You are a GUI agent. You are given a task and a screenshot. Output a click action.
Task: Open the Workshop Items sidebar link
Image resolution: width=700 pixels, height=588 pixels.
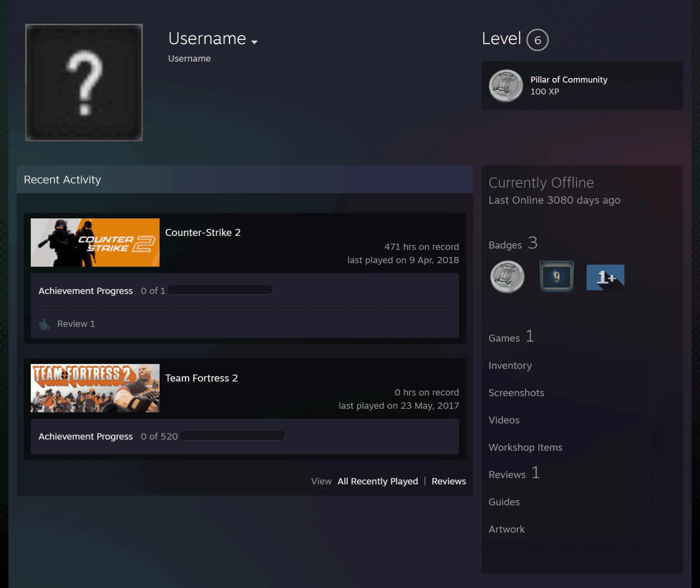tap(525, 447)
